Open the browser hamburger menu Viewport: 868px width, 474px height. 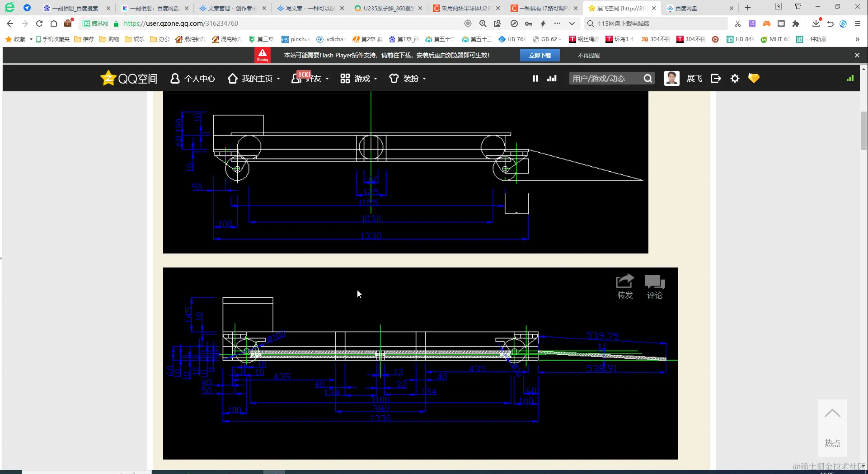click(x=858, y=23)
